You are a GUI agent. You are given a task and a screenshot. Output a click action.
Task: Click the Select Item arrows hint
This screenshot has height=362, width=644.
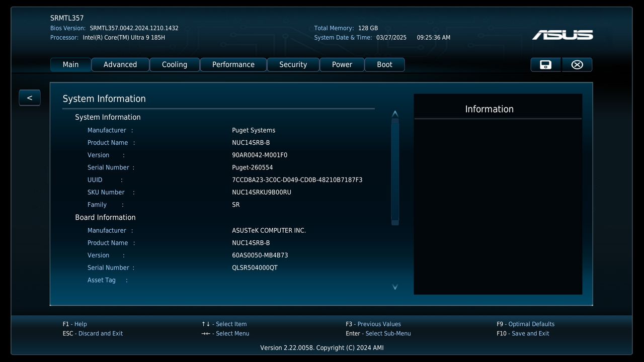(224, 324)
